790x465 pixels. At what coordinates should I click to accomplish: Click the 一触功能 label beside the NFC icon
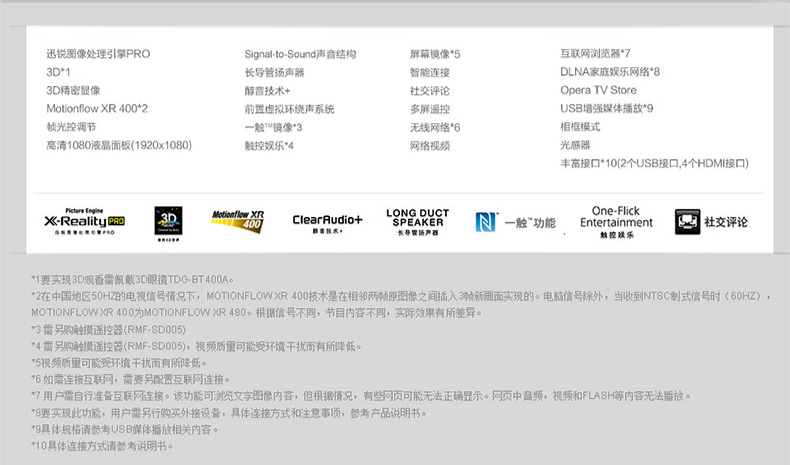(530, 223)
